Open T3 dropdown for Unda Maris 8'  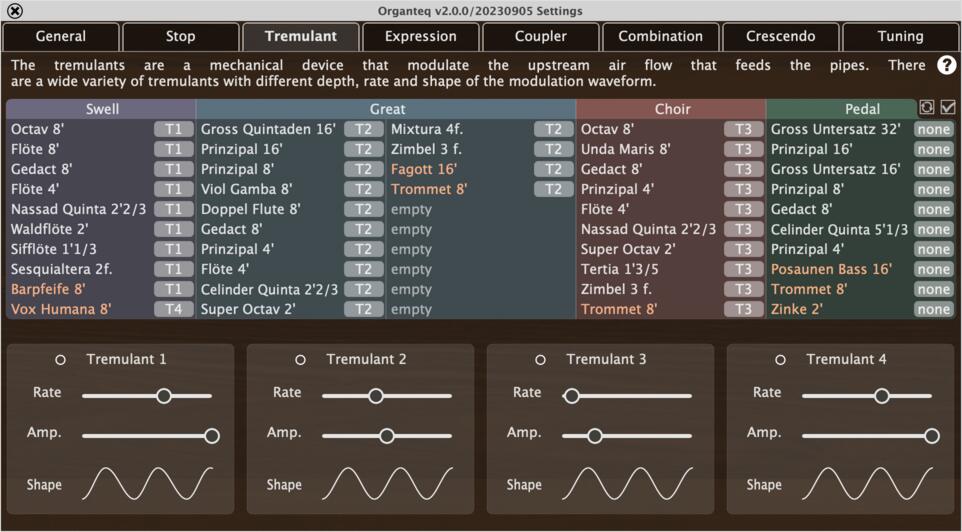(744, 149)
